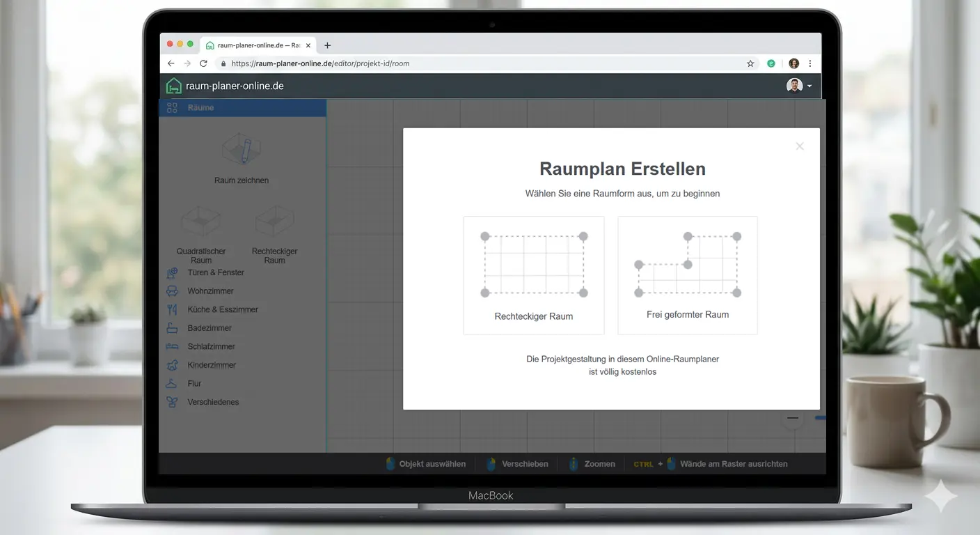This screenshot has height=535, width=980.
Task: Choose the Frei geformter Raum card
Action: coord(688,275)
